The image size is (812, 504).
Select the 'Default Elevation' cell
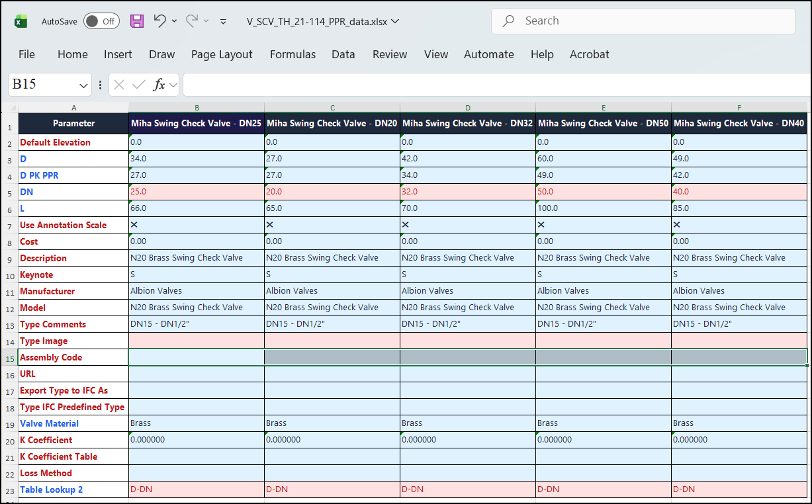coord(73,142)
